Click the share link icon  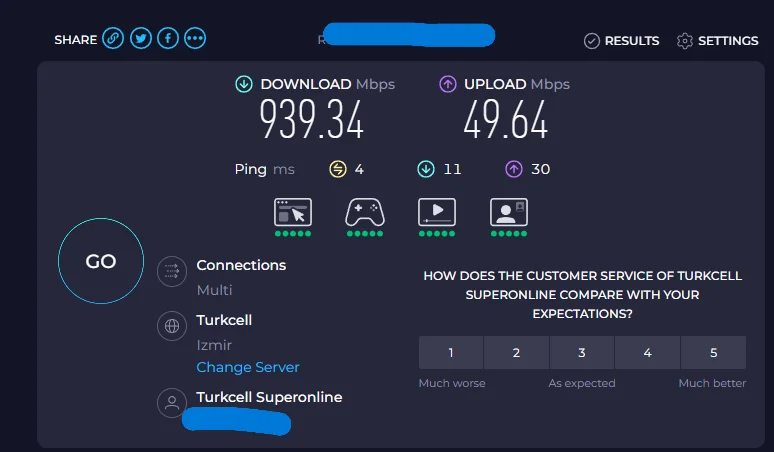click(113, 39)
